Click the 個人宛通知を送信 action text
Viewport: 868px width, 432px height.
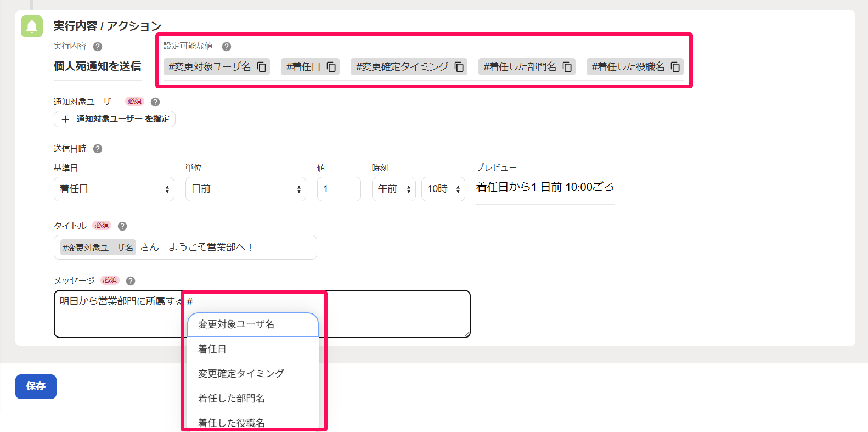(x=97, y=66)
